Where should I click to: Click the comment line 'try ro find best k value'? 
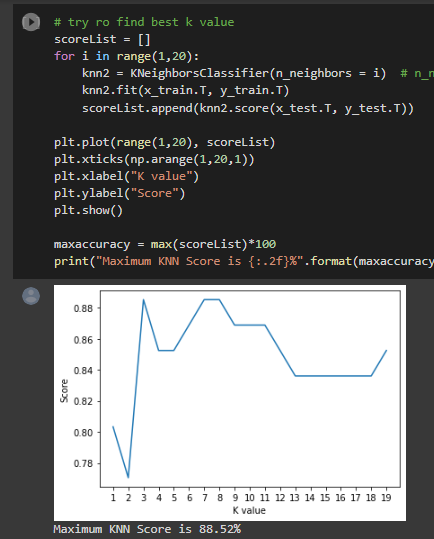[x=144, y=22]
